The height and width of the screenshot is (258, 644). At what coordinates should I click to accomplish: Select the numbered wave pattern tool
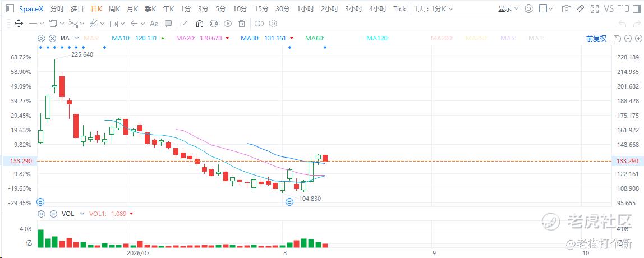point(73,24)
